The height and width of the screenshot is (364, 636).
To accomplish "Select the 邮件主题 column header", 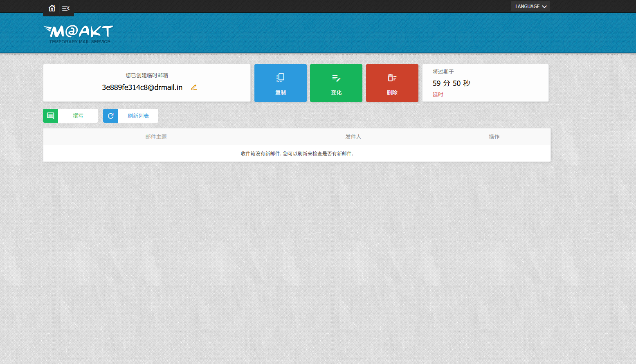I will pos(156,137).
